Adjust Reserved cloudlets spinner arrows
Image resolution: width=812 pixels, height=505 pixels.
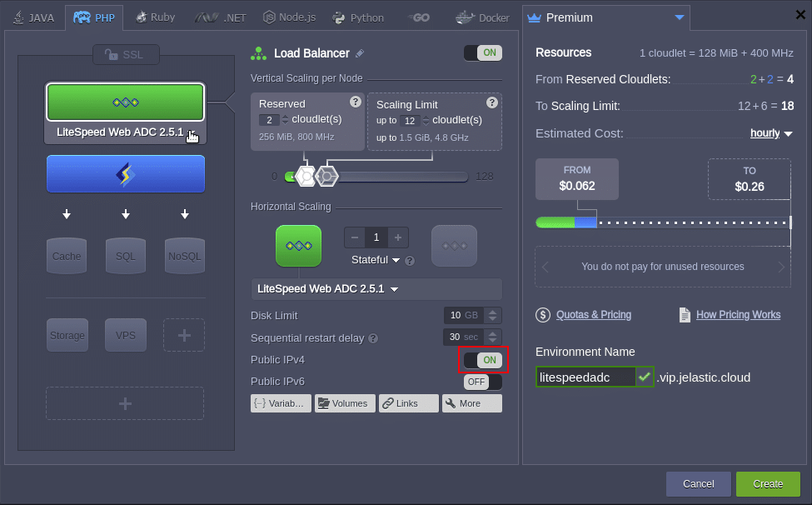285,120
